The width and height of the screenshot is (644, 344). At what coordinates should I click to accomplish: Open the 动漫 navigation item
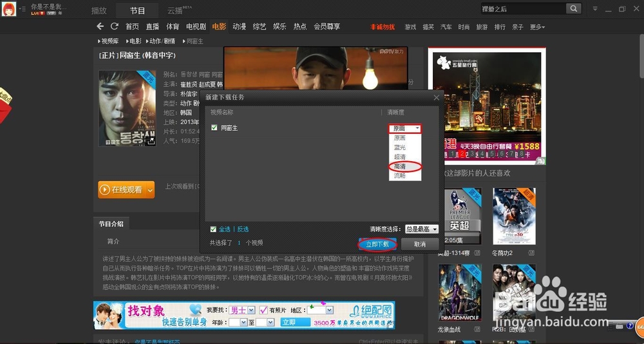click(x=239, y=26)
